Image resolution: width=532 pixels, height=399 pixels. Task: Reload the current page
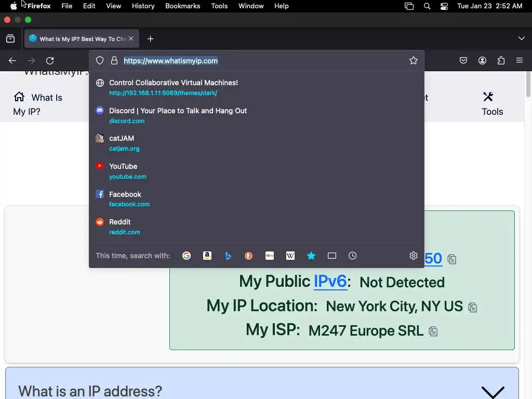pyautogui.click(x=50, y=61)
